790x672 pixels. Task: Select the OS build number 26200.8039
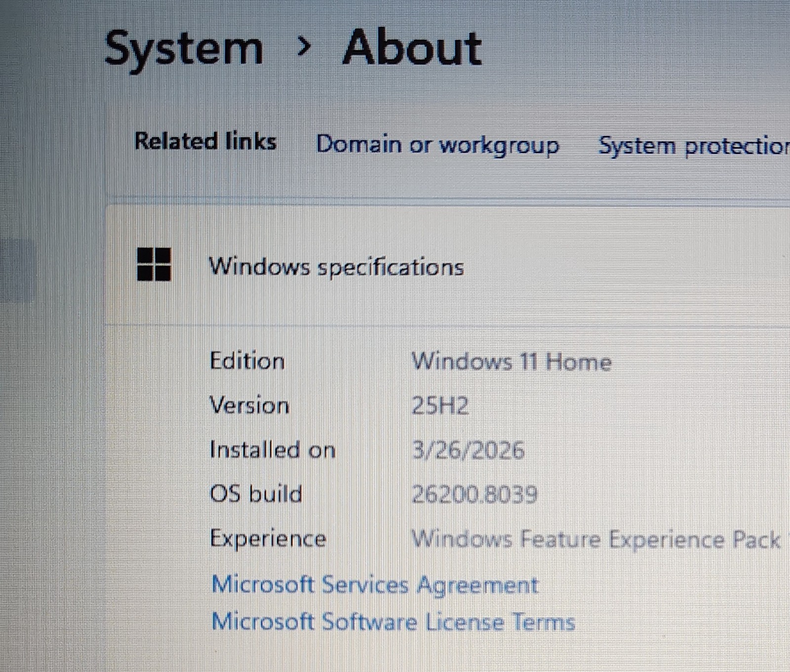coord(474,494)
